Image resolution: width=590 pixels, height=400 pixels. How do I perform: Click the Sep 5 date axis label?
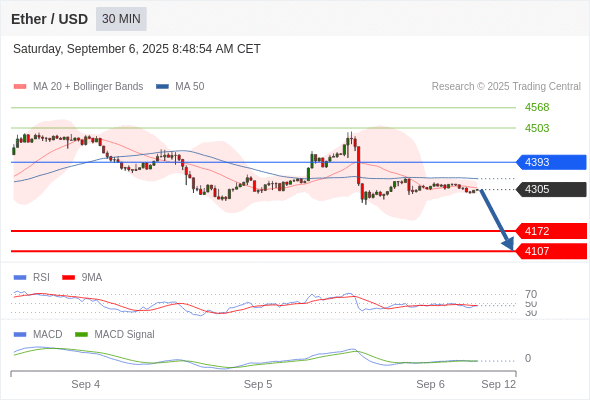[258, 384]
